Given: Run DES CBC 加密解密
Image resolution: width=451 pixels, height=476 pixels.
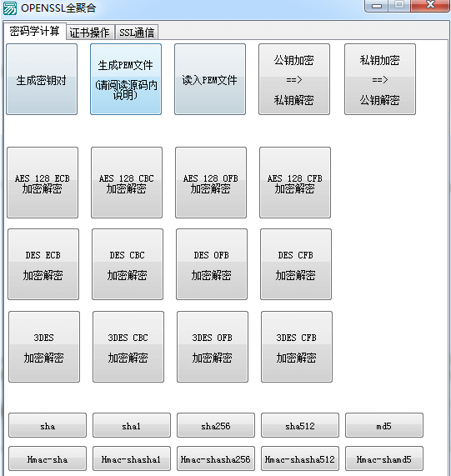Looking at the screenshot, I should pyautogui.click(x=128, y=264).
